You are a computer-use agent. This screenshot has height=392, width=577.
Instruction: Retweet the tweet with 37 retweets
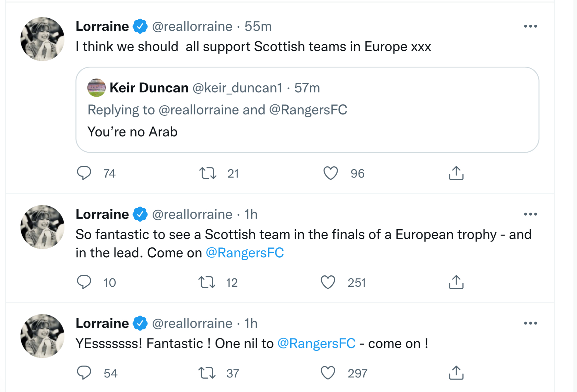pyautogui.click(x=207, y=373)
